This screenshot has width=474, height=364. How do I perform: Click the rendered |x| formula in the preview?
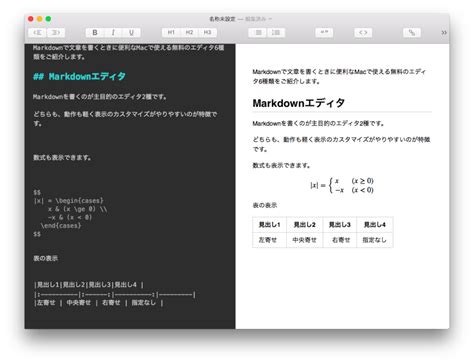click(x=342, y=185)
